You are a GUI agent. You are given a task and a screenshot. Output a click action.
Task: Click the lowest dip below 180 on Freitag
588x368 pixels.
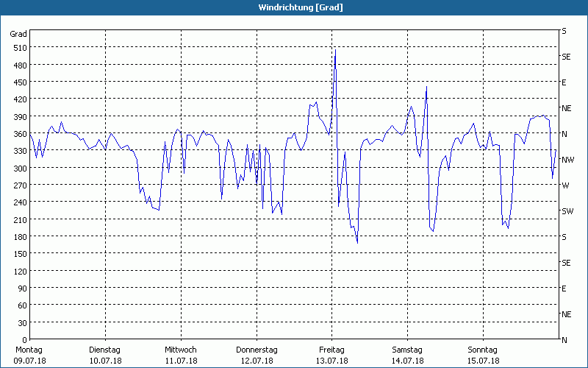(x=357, y=243)
